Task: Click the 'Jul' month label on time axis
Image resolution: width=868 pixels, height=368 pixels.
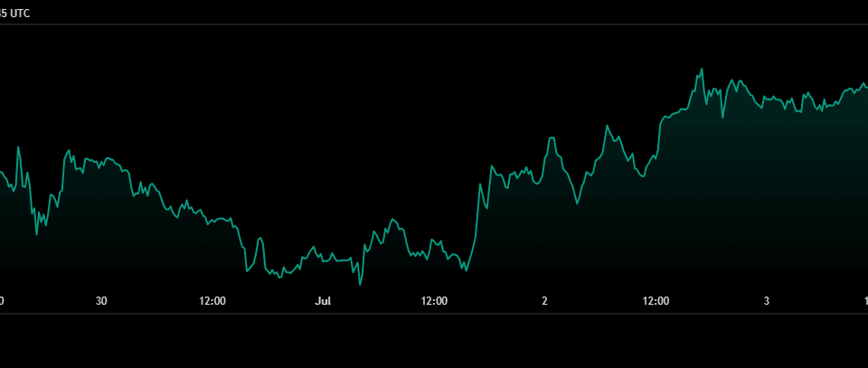Action: pos(323,301)
